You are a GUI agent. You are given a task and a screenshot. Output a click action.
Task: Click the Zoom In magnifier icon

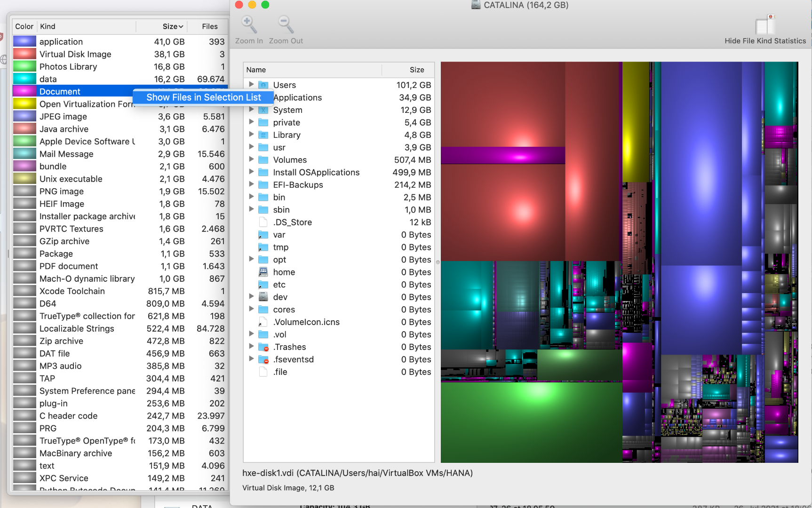(248, 24)
